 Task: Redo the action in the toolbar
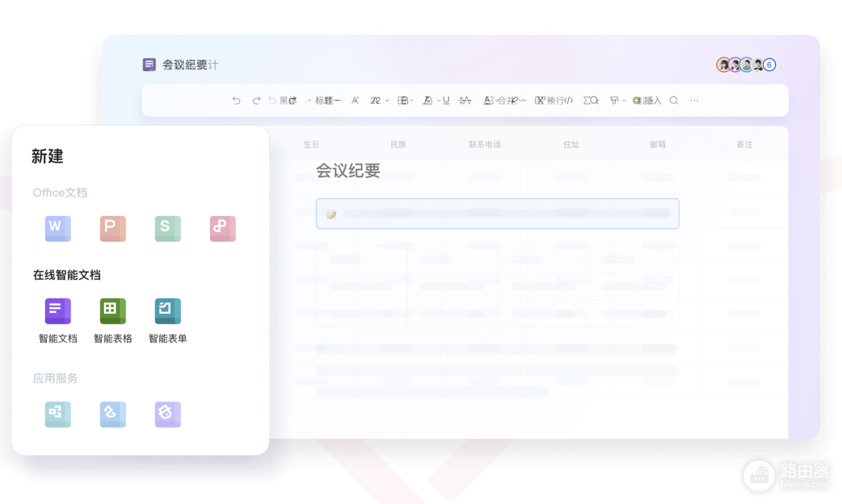pyautogui.click(x=256, y=101)
